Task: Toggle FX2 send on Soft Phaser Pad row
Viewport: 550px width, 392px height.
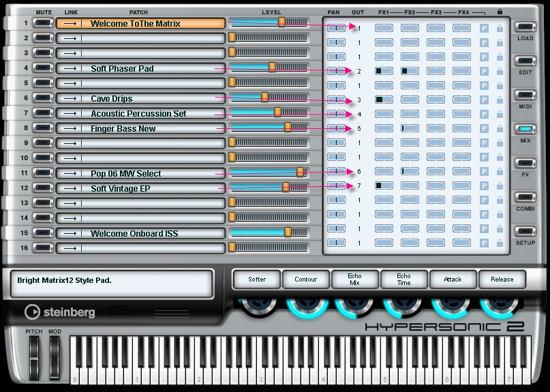Action: pos(410,71)
